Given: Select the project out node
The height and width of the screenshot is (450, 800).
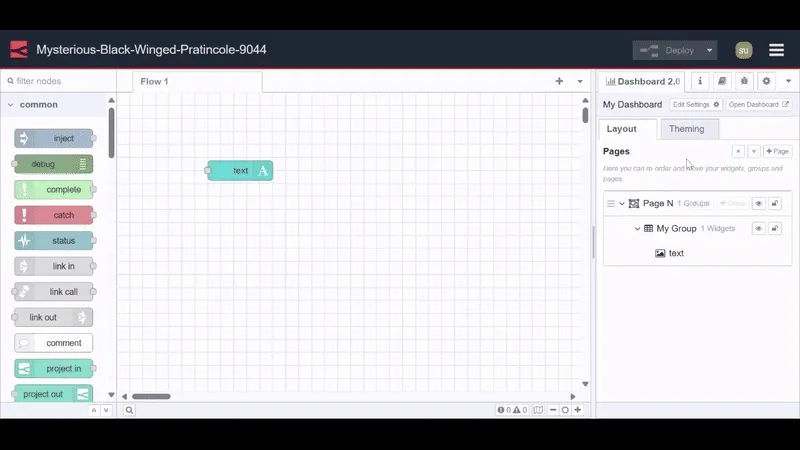Looking at the screenshot, I should (x=54, y=394).
